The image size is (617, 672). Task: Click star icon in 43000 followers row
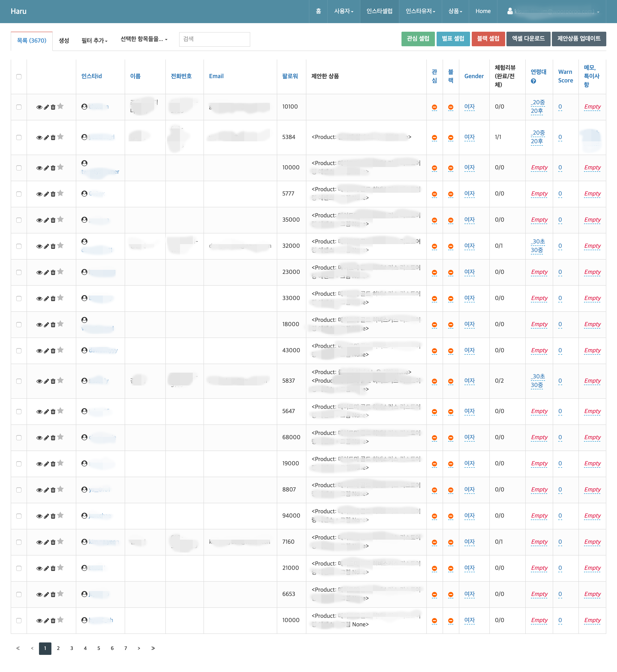tap(60, 350)
